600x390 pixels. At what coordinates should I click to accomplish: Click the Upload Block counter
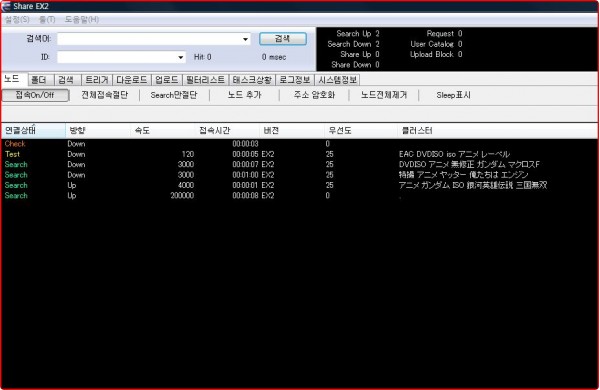(x=436, y=54)
